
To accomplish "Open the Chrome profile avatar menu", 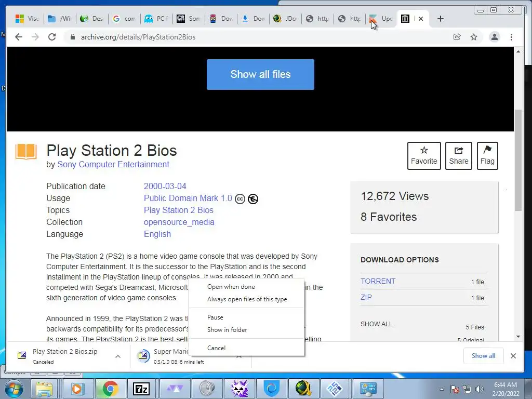I will (x=495, y=37).
